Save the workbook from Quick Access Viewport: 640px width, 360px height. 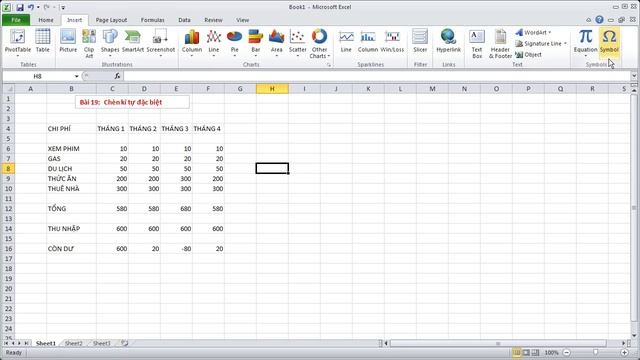(20, 7)
